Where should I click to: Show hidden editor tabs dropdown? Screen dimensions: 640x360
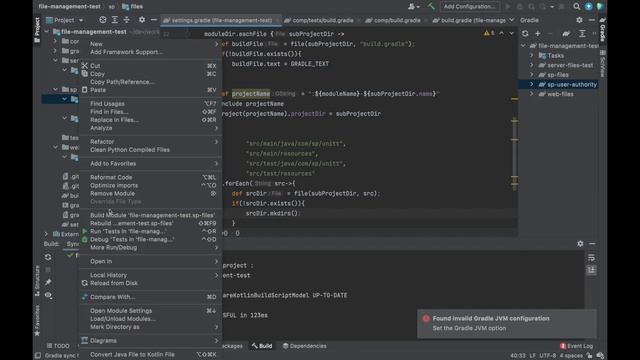pyautogui.click(x=511, y=20)
